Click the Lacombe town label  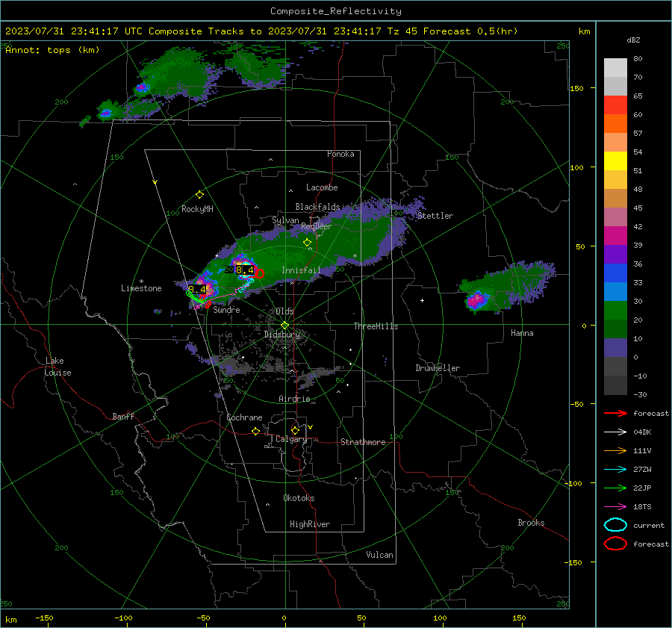pos(322,187)
